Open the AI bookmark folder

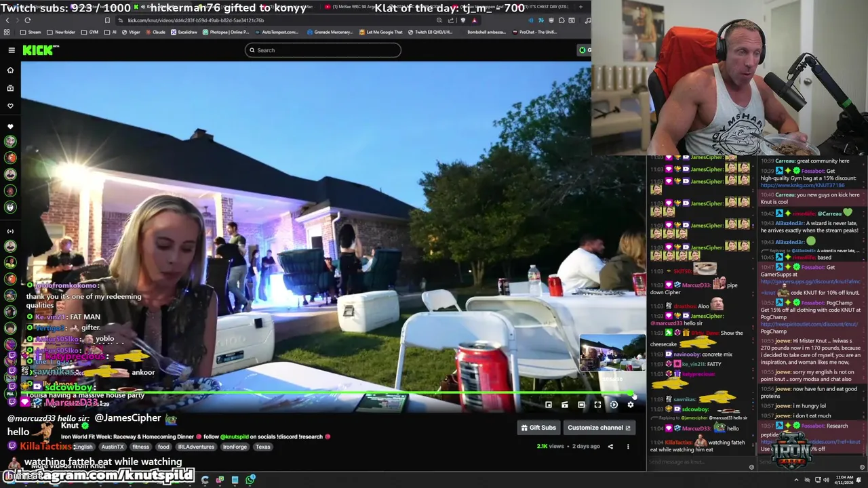(110, 32)
